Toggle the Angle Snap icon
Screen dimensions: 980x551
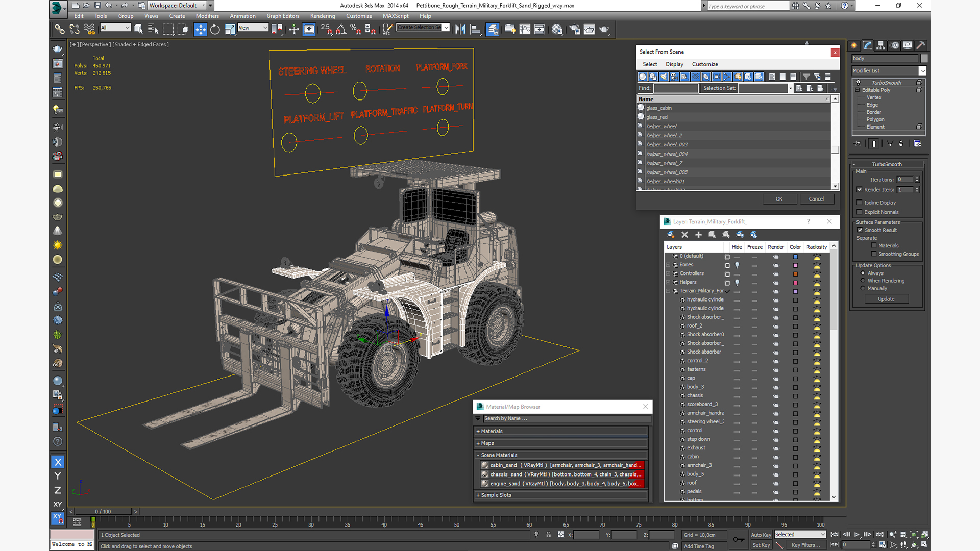pos(341,30)
